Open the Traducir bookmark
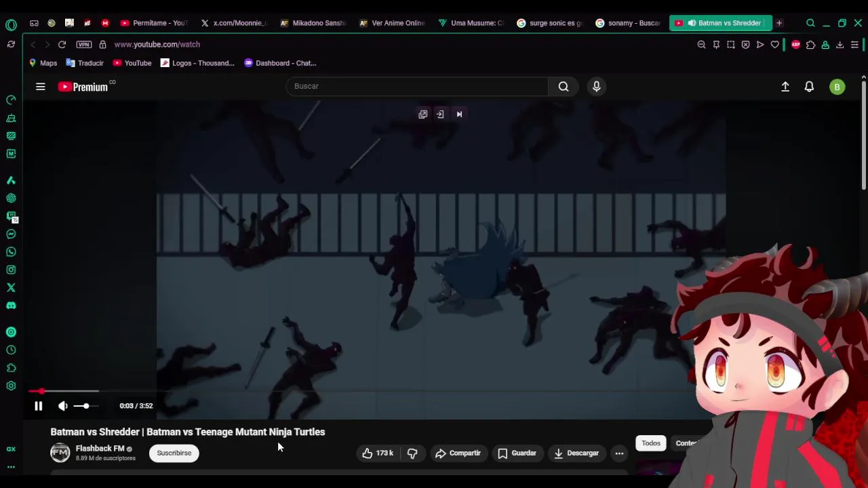The image size is (868, 488). (85, 63)
